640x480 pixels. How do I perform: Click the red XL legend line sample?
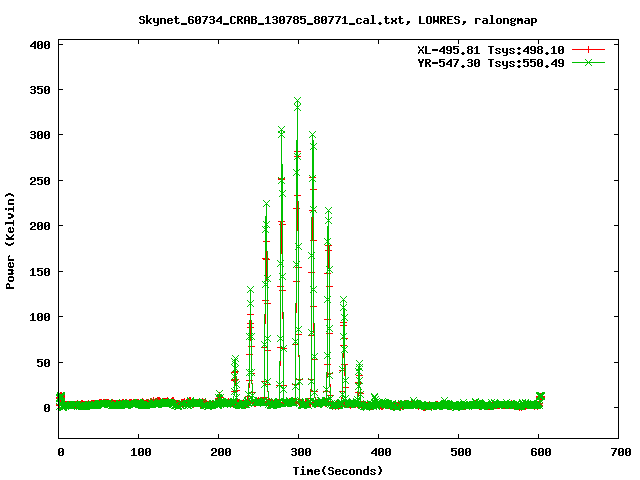[588, 50]
